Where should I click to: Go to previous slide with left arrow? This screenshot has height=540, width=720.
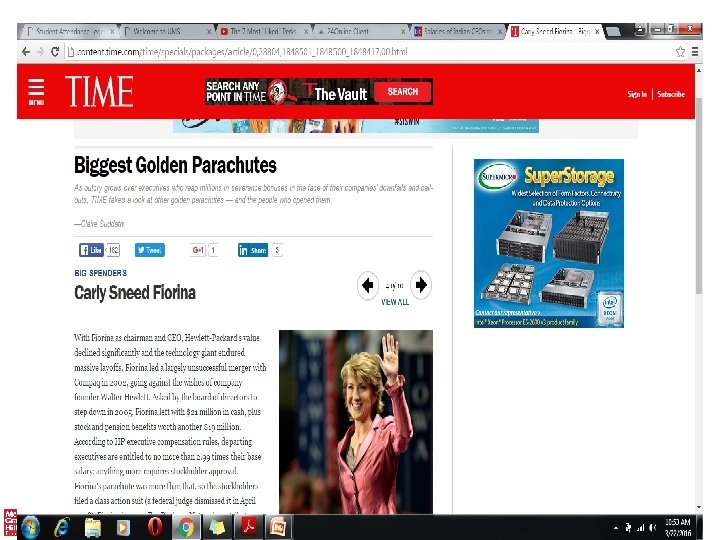tap(367, 285)
